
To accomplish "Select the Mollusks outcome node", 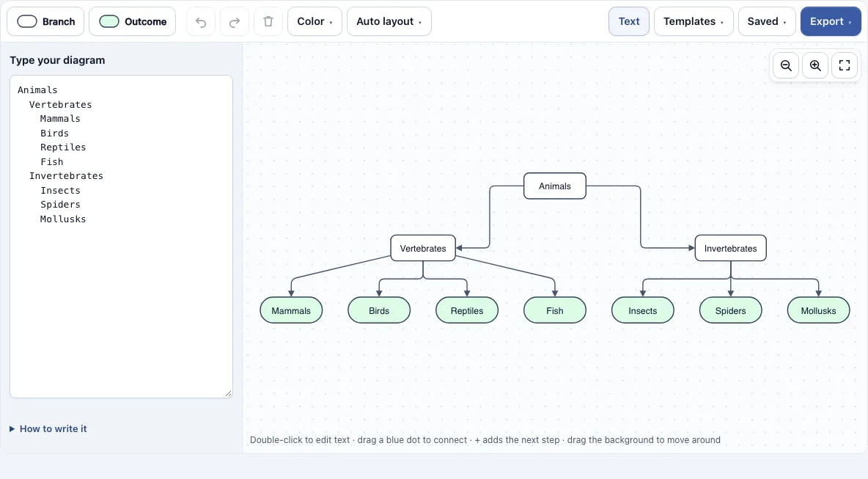I will [818, 311].
